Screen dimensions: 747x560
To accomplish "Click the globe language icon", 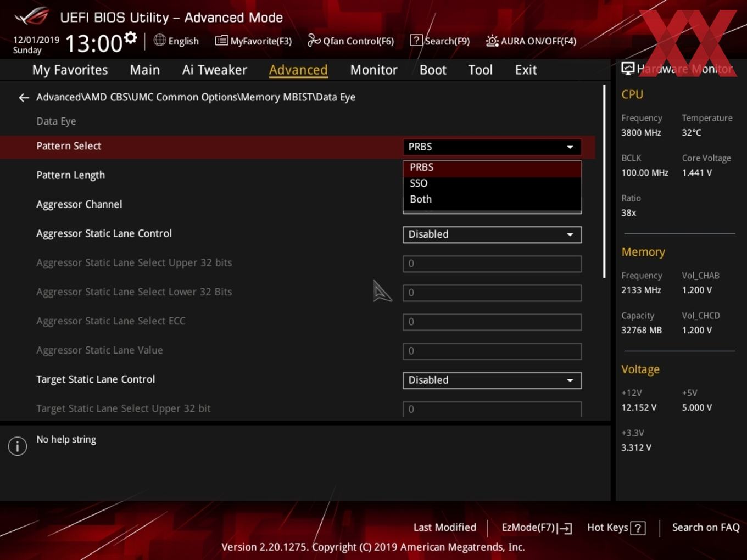I will [x=159, y=40].
